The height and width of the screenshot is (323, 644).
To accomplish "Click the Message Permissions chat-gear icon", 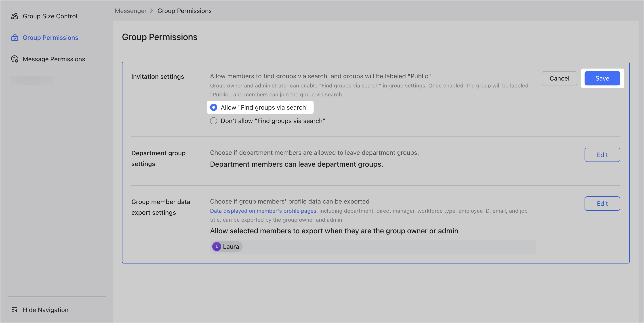I will pos(15,59).
